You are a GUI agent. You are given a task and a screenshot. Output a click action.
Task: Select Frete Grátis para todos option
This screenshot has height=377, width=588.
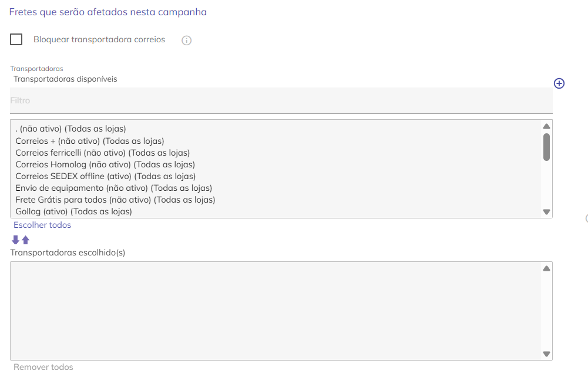115,200
